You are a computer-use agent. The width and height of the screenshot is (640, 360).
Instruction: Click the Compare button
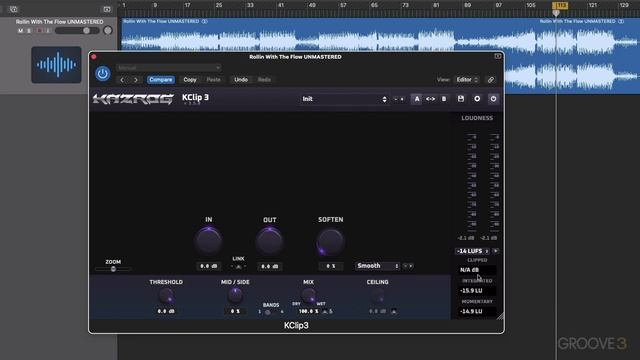point(161,80)
